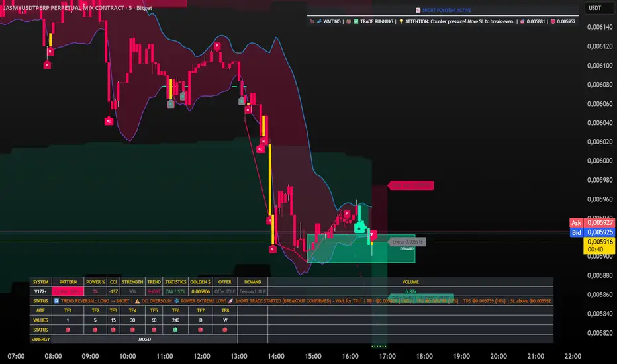Click the red PATTERN value cell
617x364 pixels.
pos(68,292)
